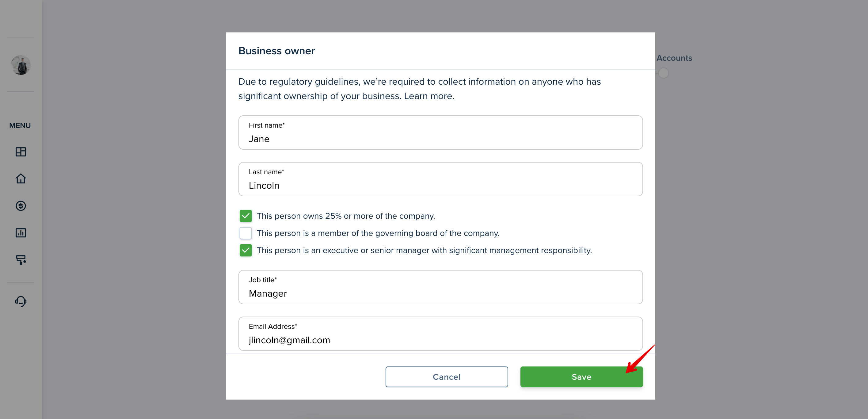
Task: Open the bar chart reports icon
Action: click(21, 233)
